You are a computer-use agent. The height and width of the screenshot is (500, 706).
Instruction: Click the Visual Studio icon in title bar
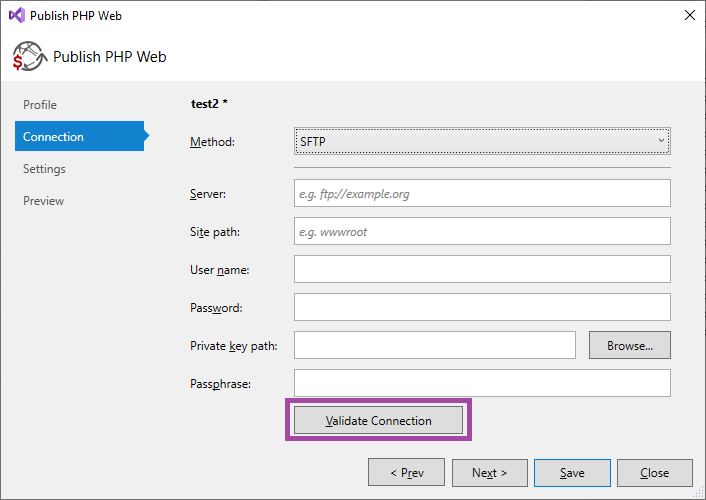pos(16,16)
